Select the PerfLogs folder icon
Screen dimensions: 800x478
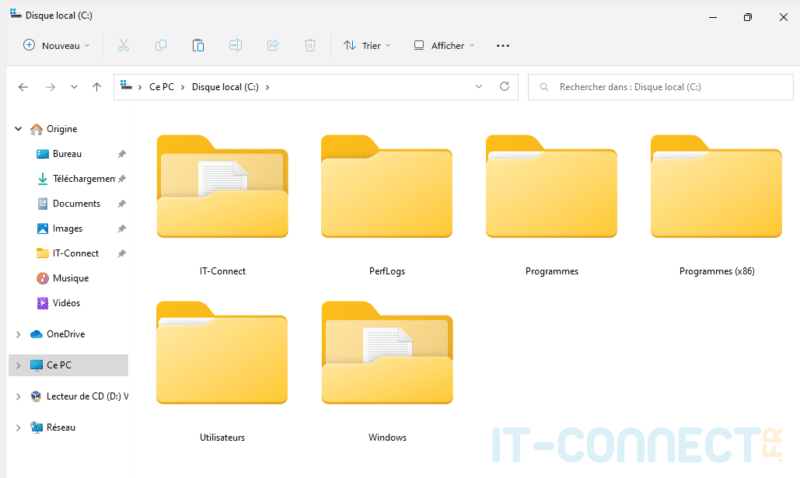coord(387,187)
